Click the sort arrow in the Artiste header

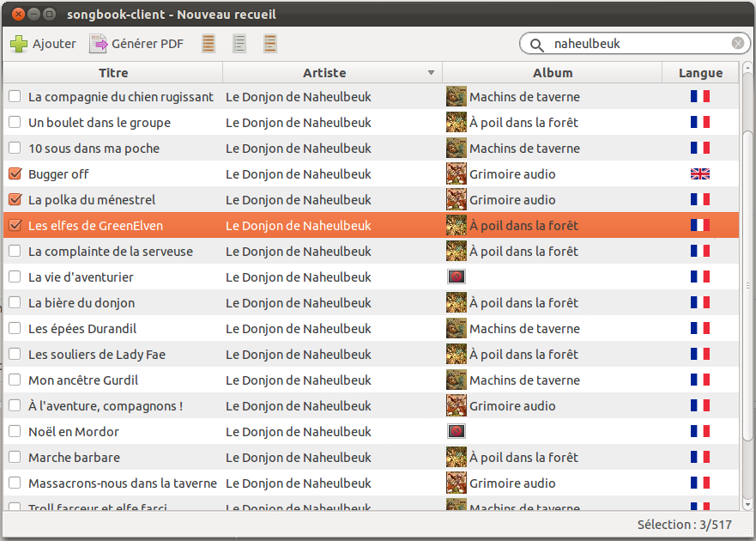(431, 73)
